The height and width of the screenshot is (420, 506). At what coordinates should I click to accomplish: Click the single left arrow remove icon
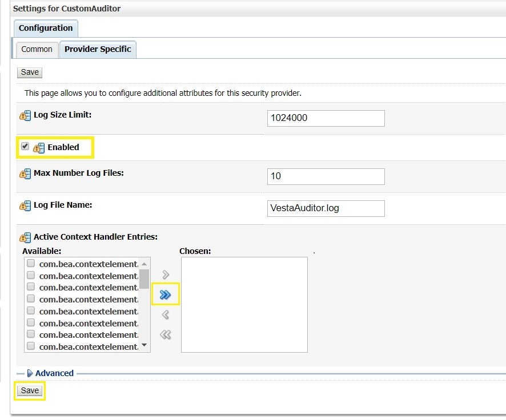point(166,314)
